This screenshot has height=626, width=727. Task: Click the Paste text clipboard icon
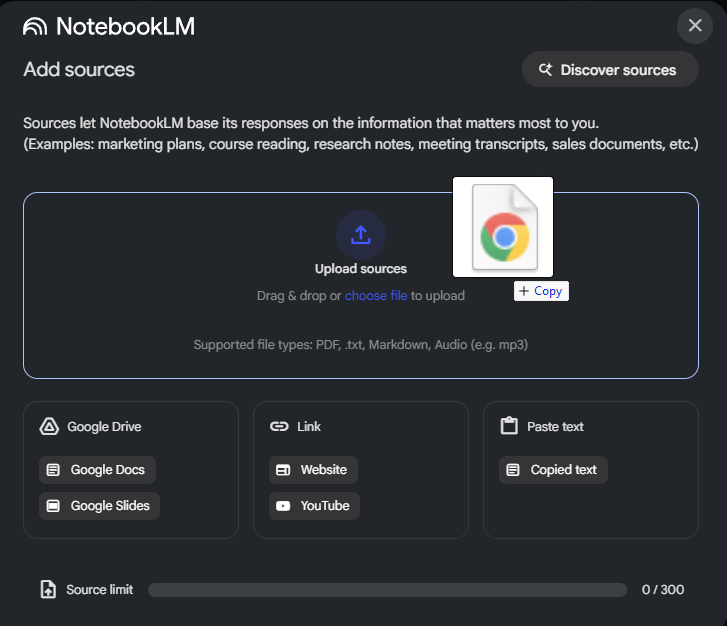tap(509, 425)
